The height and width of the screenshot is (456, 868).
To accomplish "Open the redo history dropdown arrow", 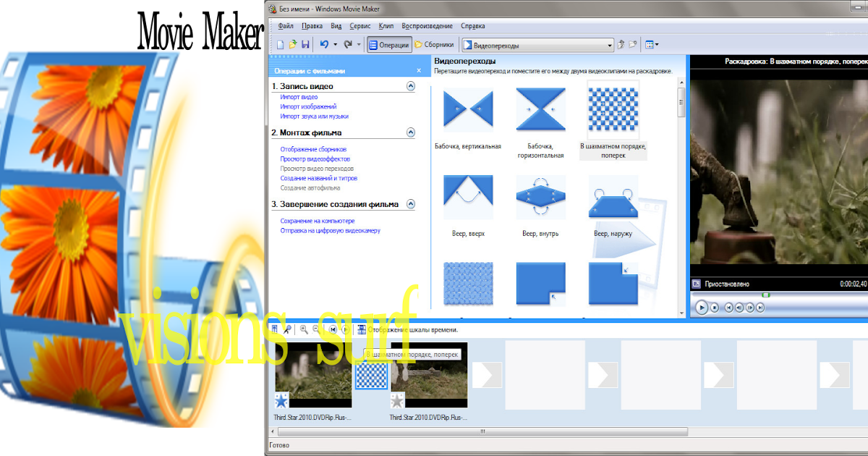I will click(x=359, y=45).
